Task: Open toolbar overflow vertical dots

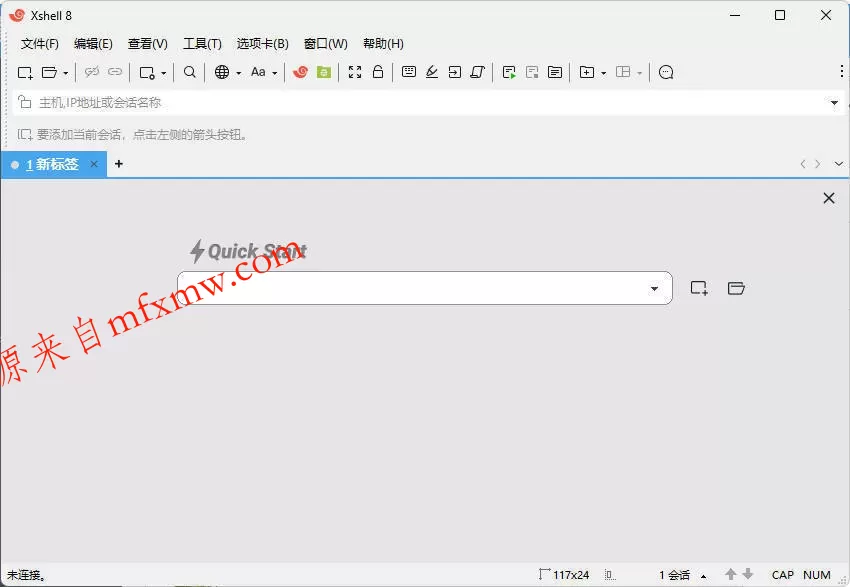Action: click(841, 71)
